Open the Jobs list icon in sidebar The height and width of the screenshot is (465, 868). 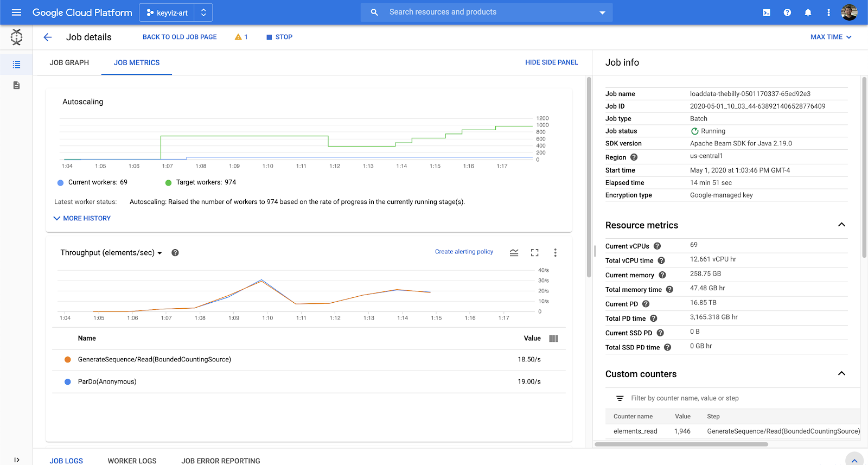point(17,65)
